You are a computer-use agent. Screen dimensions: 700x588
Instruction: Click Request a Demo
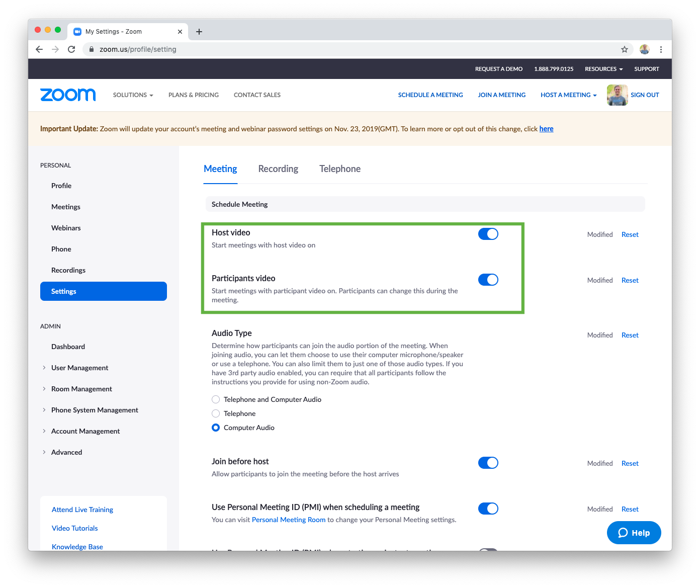tap(499, 69)
